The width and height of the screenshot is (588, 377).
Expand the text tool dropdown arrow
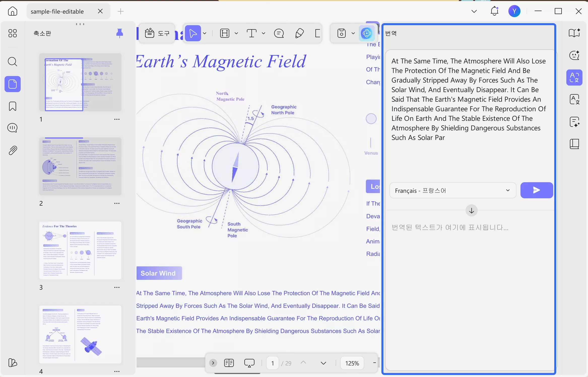coord(264,33)
